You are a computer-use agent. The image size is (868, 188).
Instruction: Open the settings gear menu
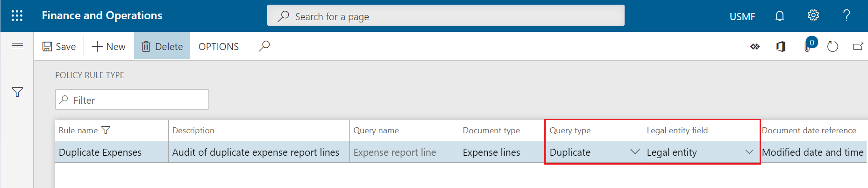[x=813, y=15]
